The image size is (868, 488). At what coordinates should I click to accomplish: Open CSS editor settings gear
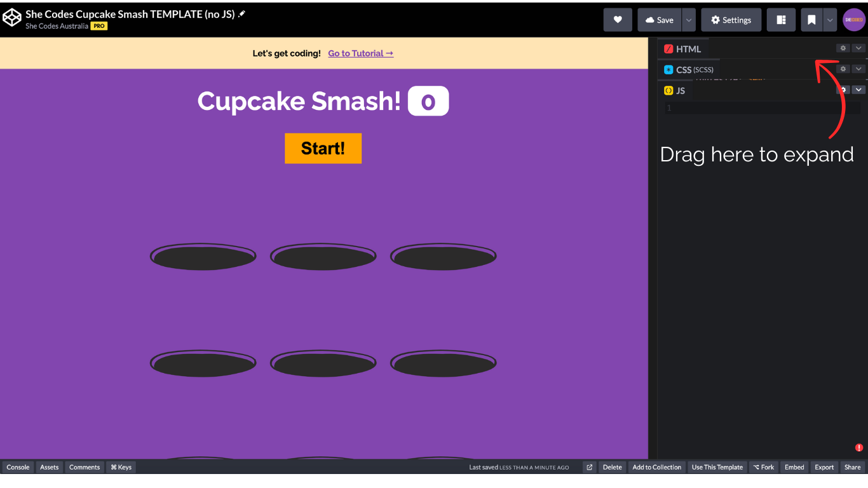point(843,69)
